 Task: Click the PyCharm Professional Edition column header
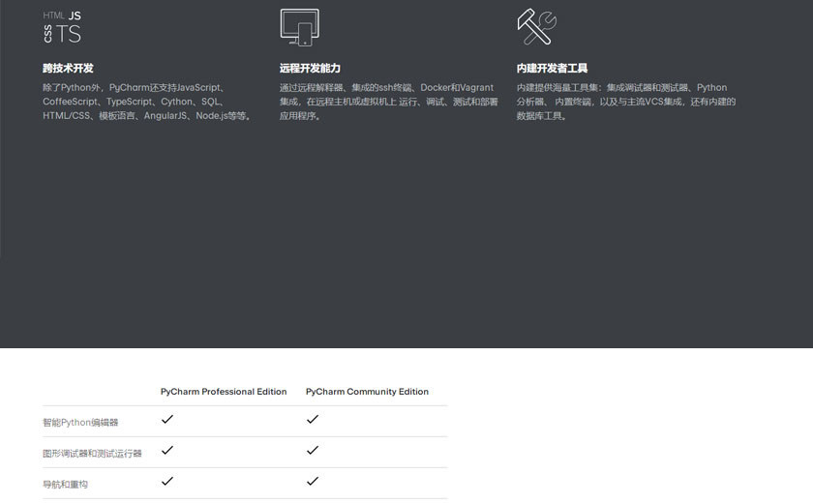click(x=224, y=392)
